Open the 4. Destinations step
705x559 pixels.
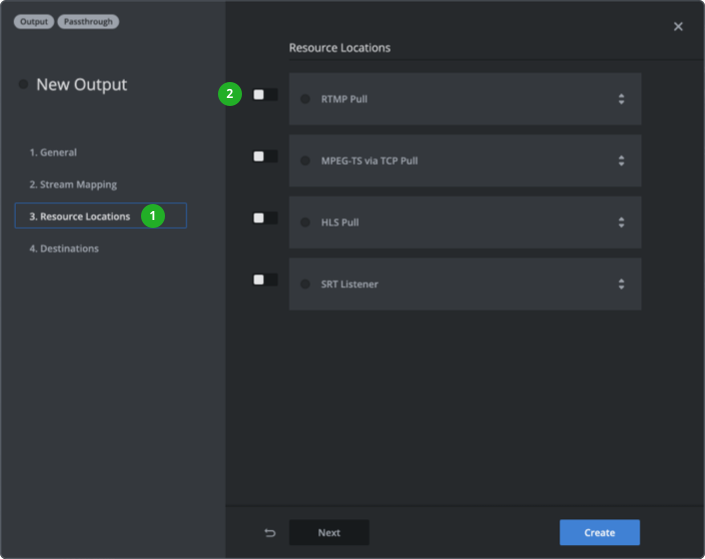64,249
